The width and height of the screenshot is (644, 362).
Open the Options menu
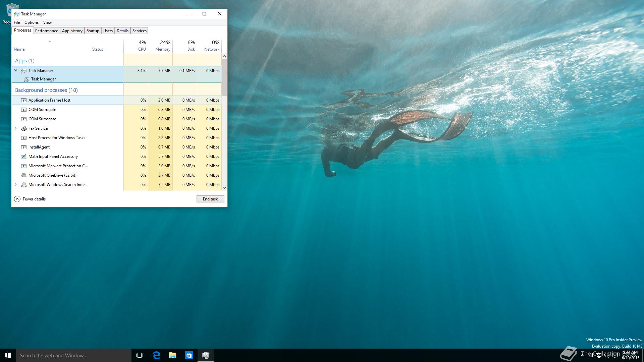pyautogui.click(x=32, y=22)
